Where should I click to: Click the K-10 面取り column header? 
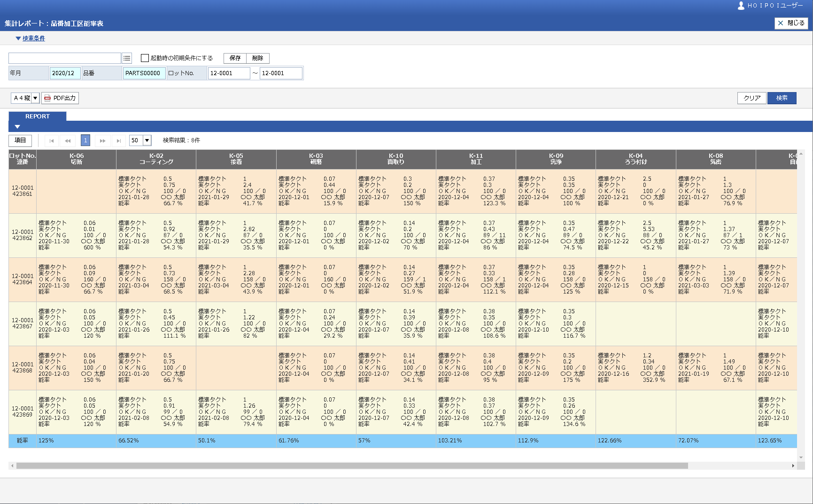[x=396, y=159]
